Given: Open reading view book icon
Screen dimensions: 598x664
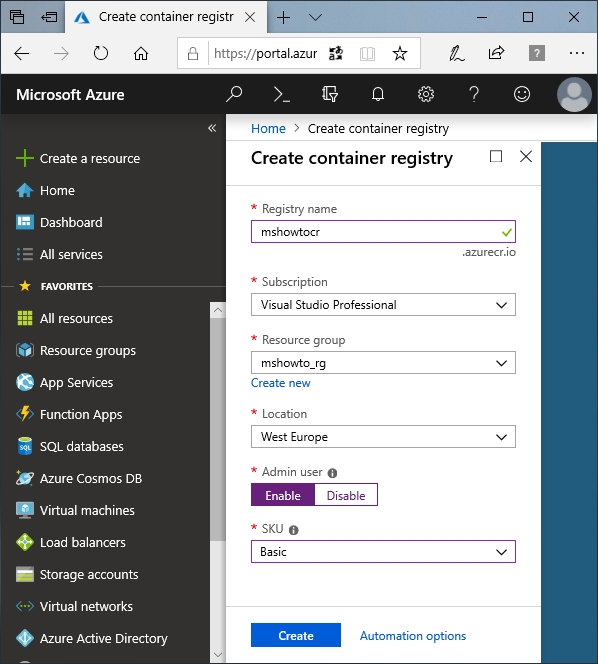Looking at the screenshot, I should [367, 54].
